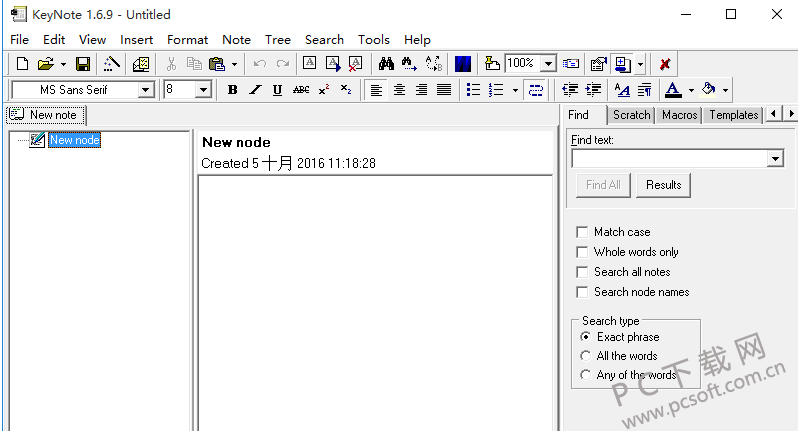Open the Tree menu

278,40
